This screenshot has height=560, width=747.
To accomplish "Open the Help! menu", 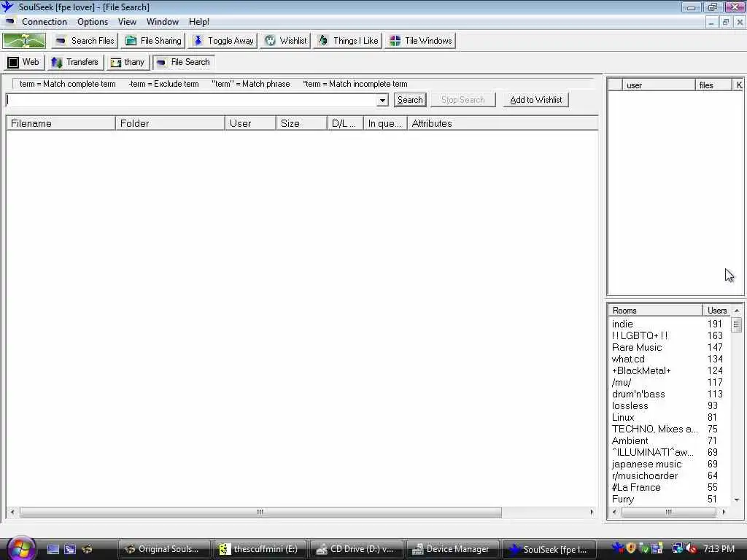I will pyautogui.click(x=198, y=22).
